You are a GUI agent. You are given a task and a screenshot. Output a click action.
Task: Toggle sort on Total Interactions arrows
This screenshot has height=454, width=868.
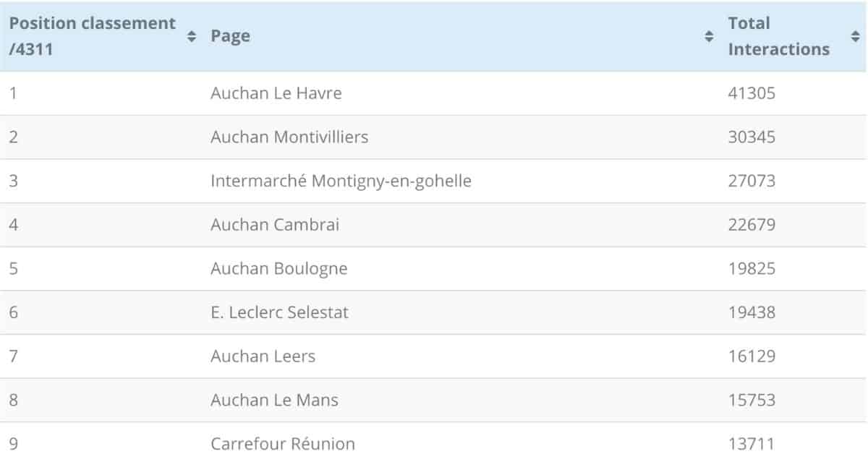coord(855,36)
